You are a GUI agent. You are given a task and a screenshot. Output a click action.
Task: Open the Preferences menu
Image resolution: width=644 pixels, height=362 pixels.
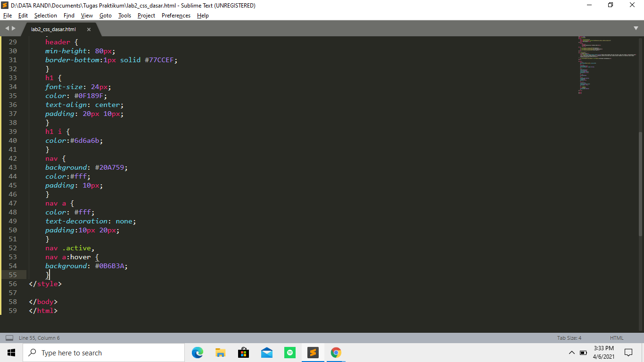pyautogui.click(x=175, y=16)
